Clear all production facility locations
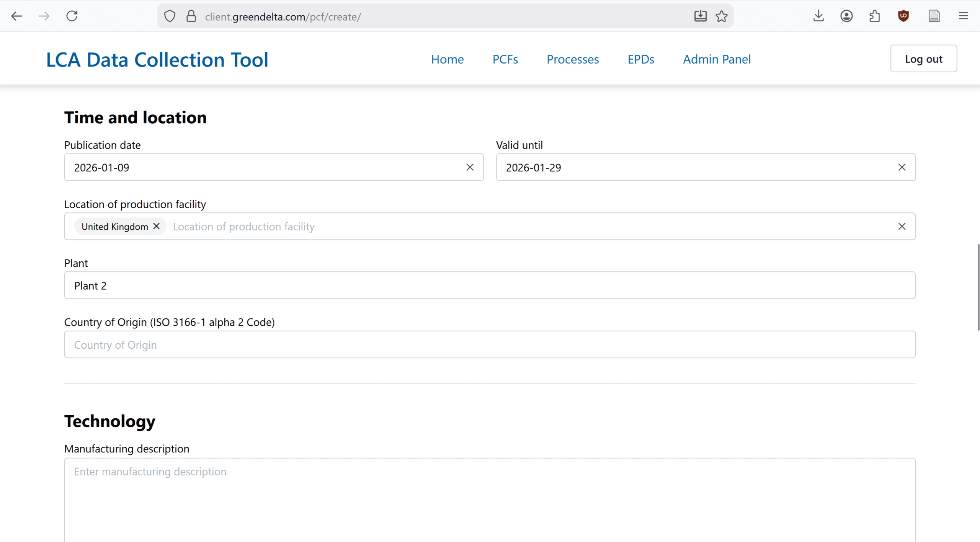980x542 pixels. pos(902,226)
